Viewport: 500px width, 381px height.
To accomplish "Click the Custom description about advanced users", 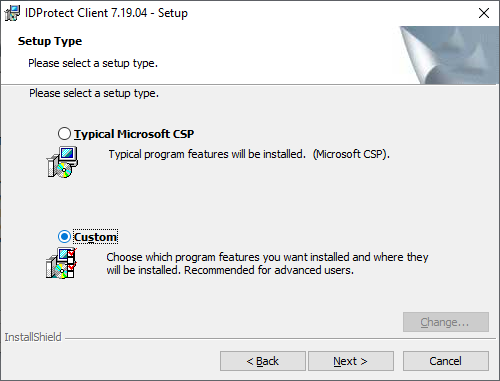I will (267, 263).
